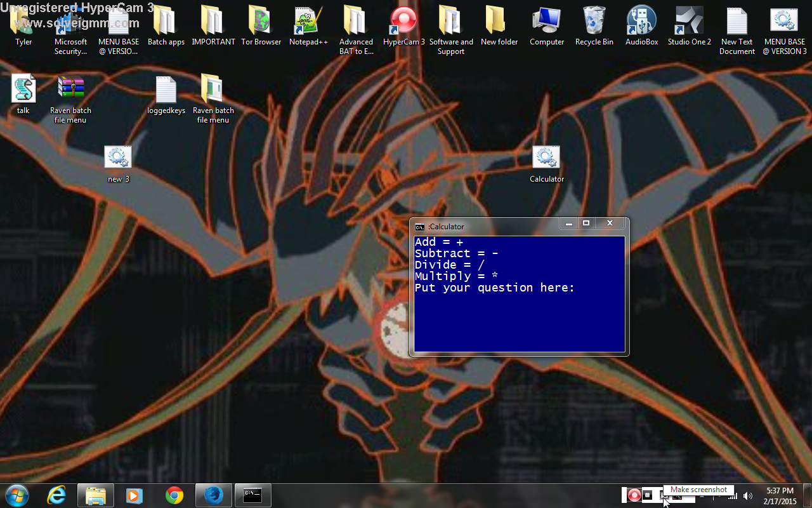Switch to the Firefox taskbar window
The height and width of the screenshot is (508, 812).
(x=214, y=495)
